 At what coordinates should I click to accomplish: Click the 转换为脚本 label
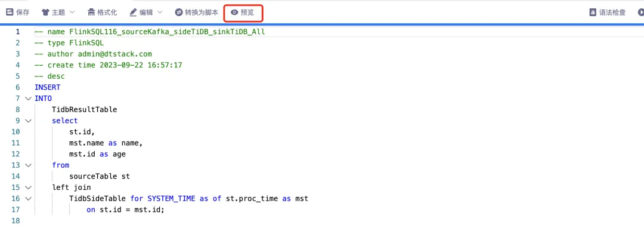(202, 13)
